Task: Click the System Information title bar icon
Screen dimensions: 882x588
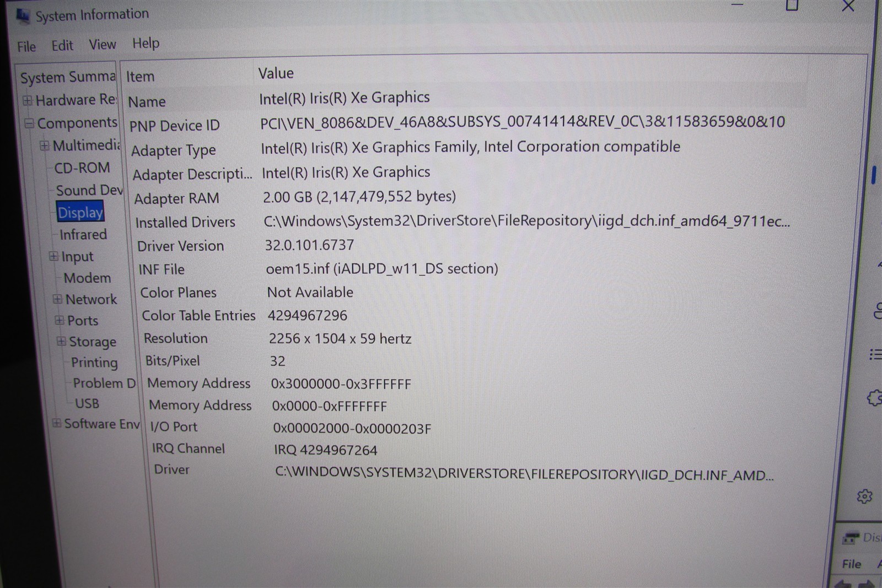Action: click(x=23, y=17)
